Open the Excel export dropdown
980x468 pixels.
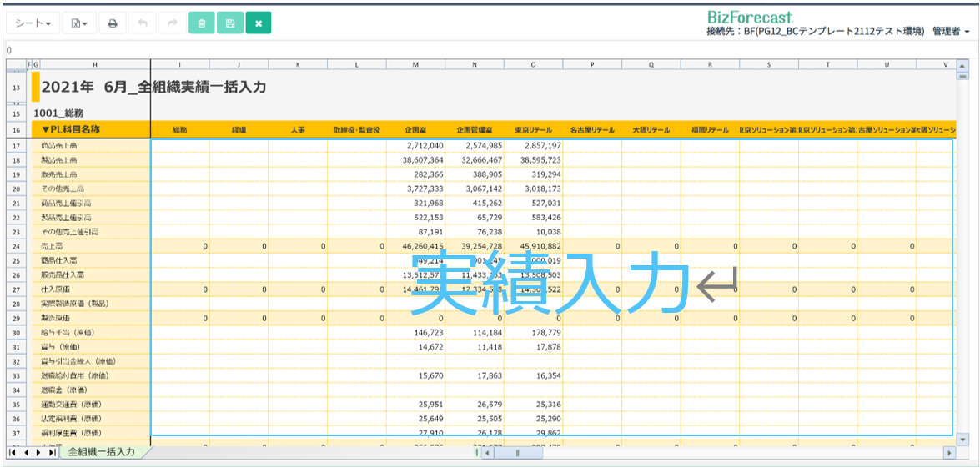[80, 23]
